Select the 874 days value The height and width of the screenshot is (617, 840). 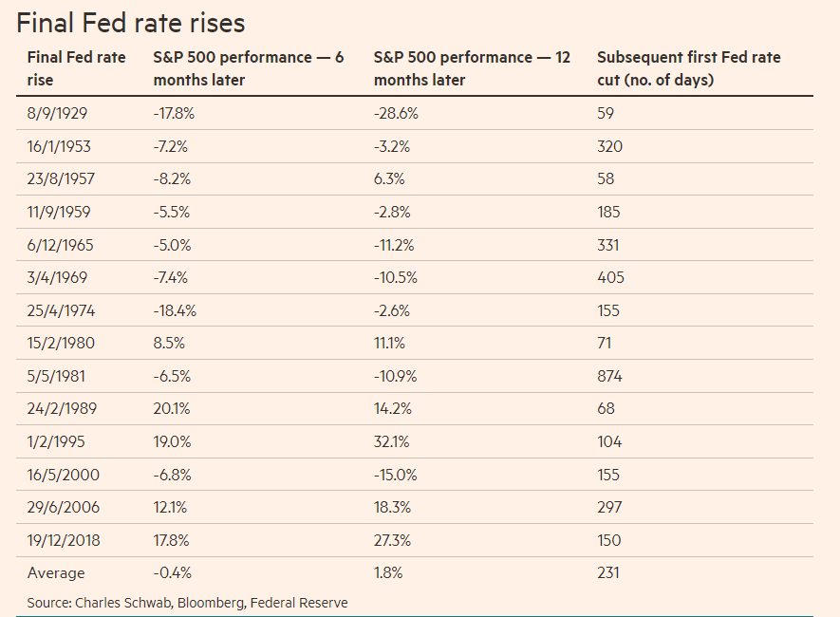click(x=609, y=377)
